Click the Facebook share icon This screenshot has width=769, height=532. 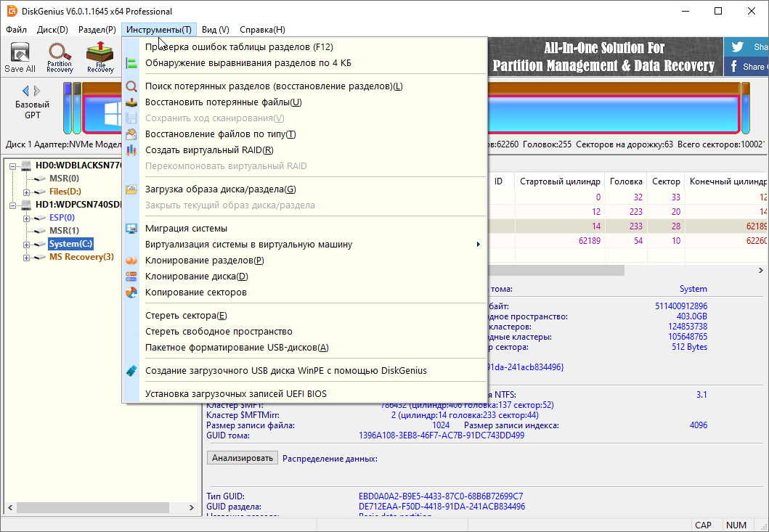[734, 67]
